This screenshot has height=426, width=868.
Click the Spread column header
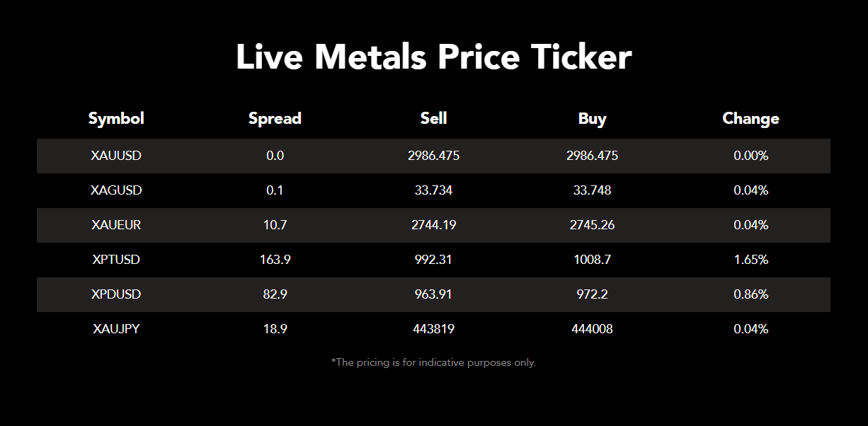(275, 119)
